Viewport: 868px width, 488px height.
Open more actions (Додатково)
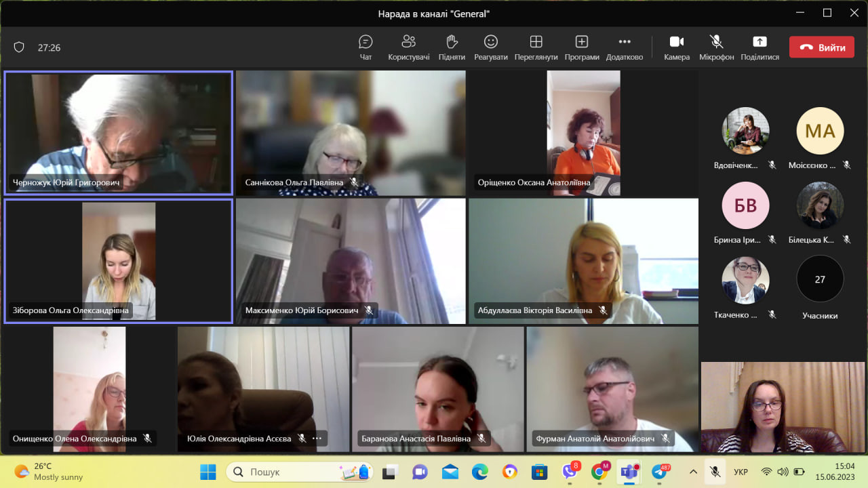point(625,47)
